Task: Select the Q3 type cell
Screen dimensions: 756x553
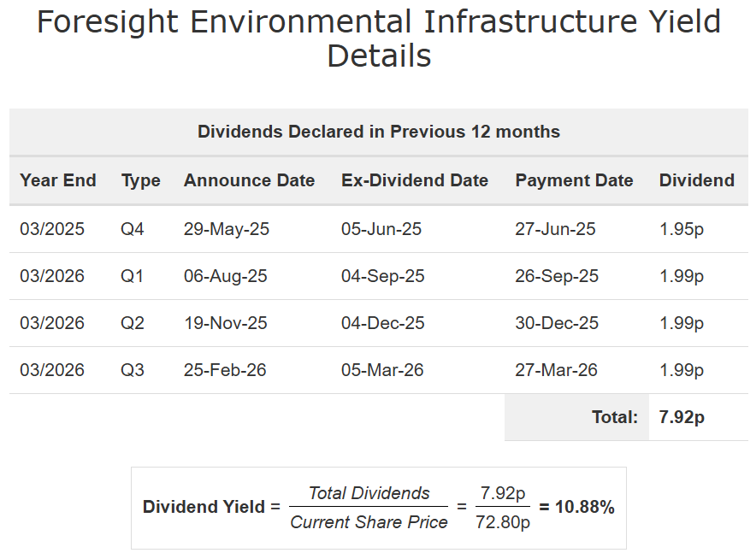Action: click(133, 370)
